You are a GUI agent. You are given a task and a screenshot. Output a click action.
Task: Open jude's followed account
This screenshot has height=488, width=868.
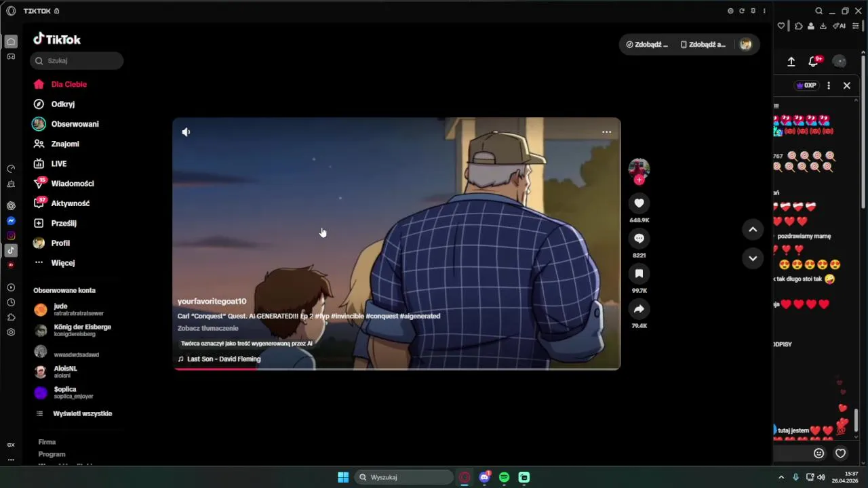(x=68, y=309)
